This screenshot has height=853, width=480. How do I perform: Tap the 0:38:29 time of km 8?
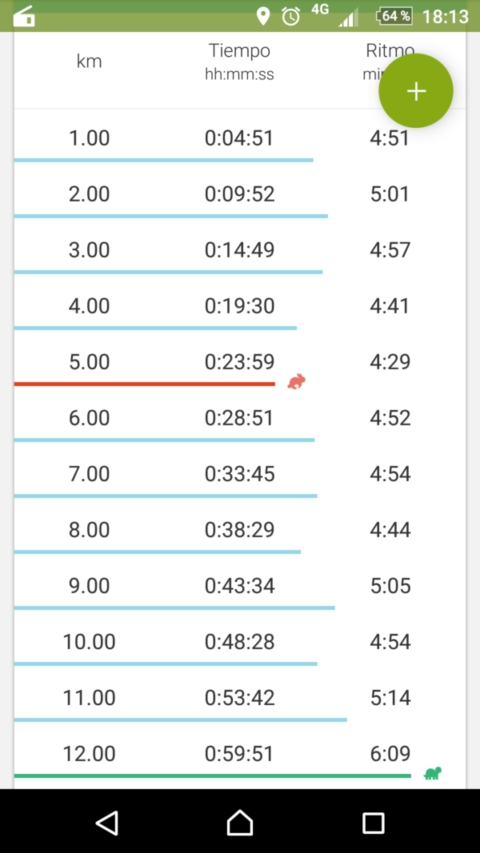point(239,530)
